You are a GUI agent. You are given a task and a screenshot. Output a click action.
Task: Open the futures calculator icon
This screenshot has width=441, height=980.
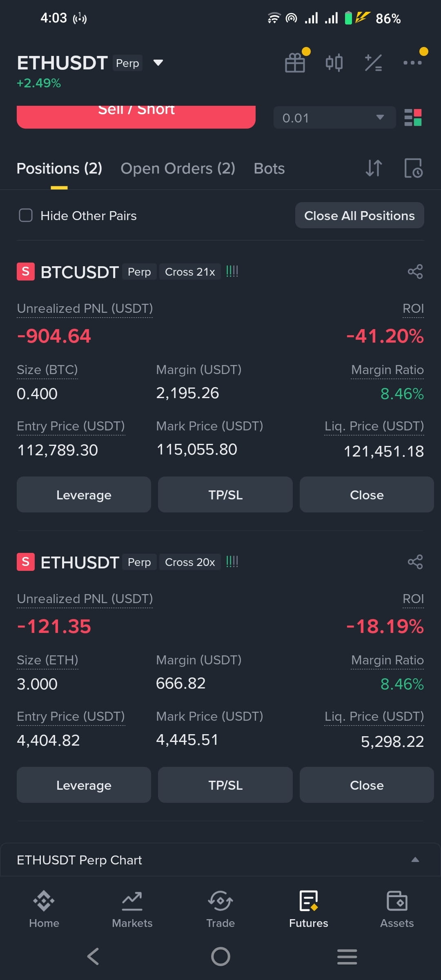coord(373,63)
